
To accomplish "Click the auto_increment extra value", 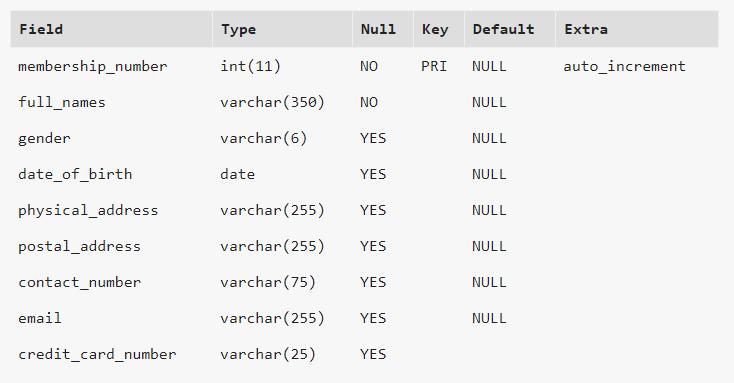I will (624, 66).
